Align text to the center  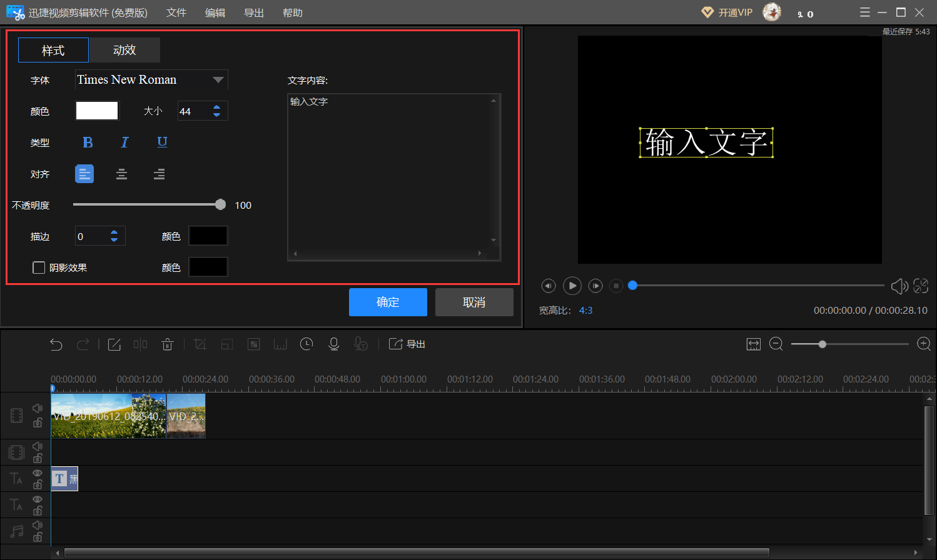click(x=122, y=174)
